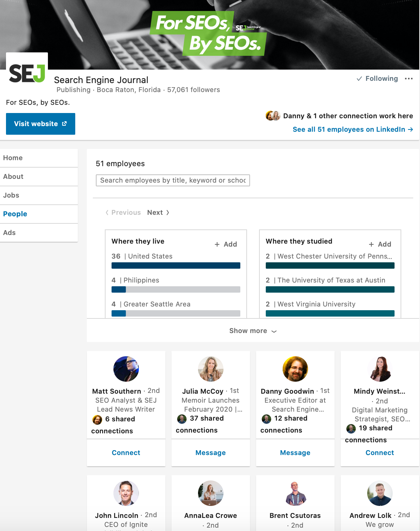Open the three-dot more options menu
The height and width of the screenshot is (531, 420).
(409, 79)
